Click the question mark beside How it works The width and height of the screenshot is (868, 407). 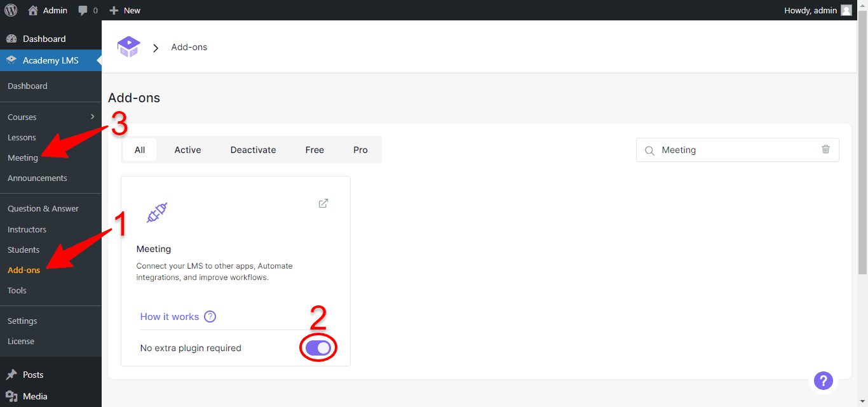[210, 316]
